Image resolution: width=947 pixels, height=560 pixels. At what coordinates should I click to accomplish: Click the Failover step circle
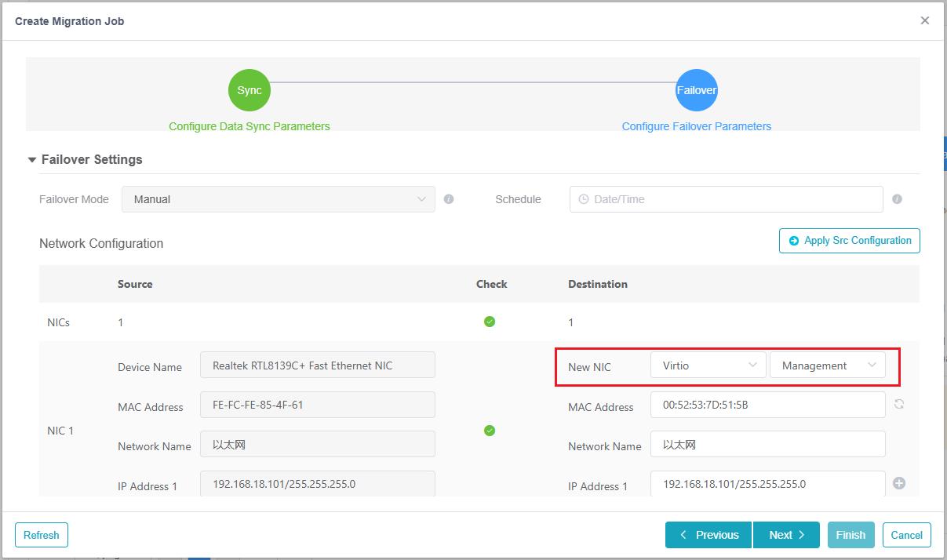[697, 90]
